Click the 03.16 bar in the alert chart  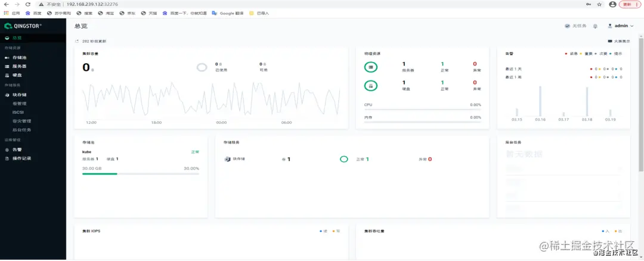coord(540,101)
